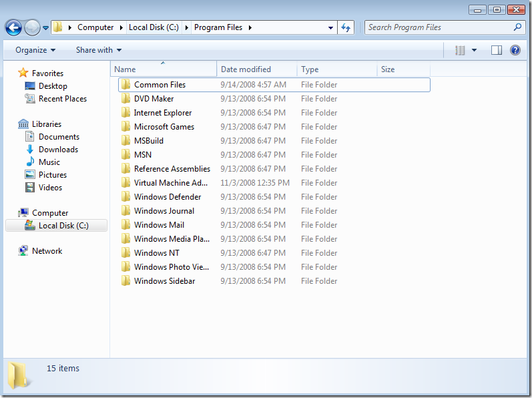Click the greyed Forward arrow button
Image resolution: width=532 pixels, height=398 pixels.
pos(32,27)
